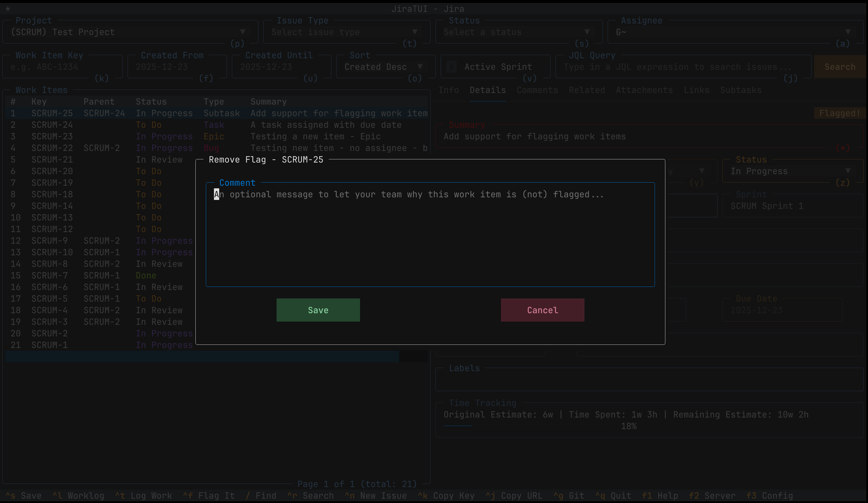Click the Search button
This screenshot has height=503, width=868.
point(840,67)
